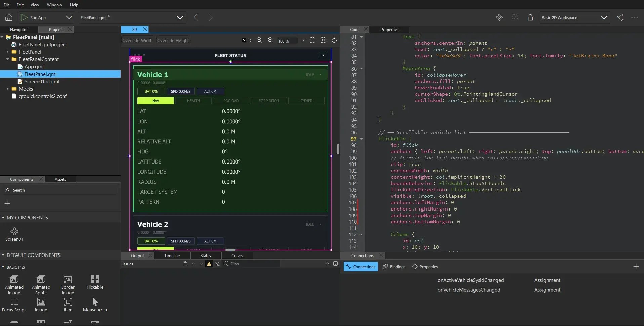The width and height of the screenshot is (644, 326).
Task: Add a new connection with plus icon
Action: 636,267
